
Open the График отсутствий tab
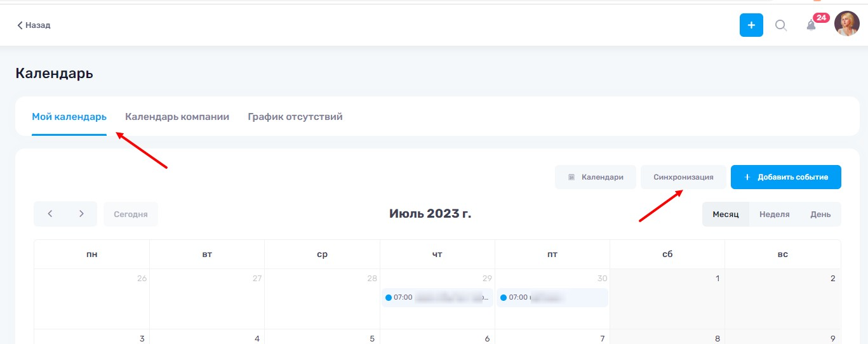pos(295,117)
